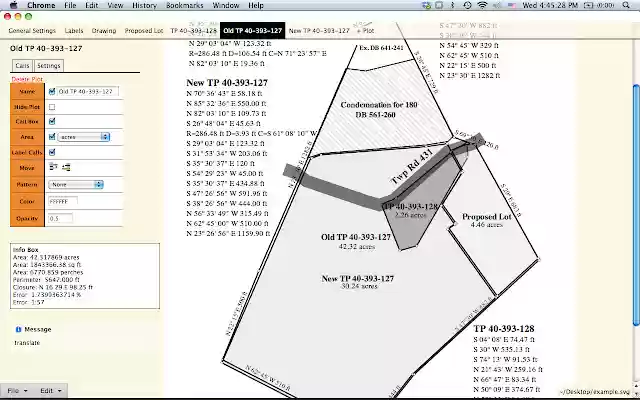Screen dimensions: 640x400
Task: Toggle the Area checkbox
Action: click(x=52, y=137)
